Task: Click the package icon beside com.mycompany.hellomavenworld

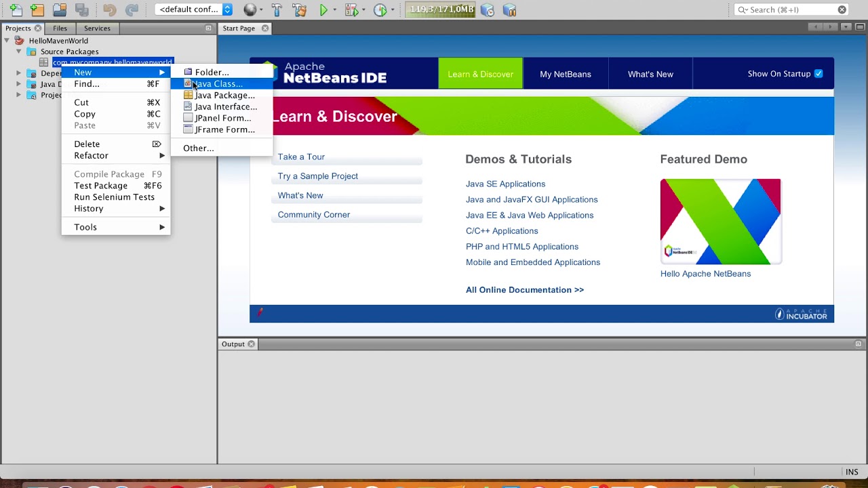Action: click(x=43, y=62)
